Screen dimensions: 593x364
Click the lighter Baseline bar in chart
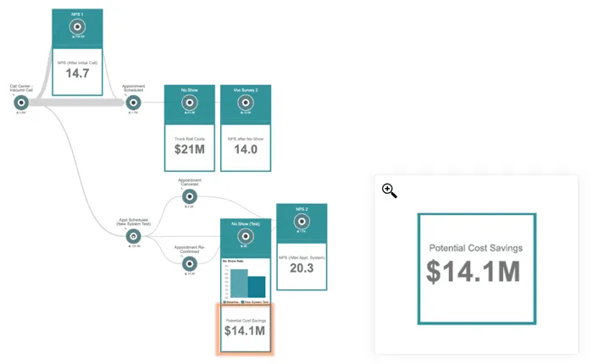pyautogui.click(x=239, y=283)
